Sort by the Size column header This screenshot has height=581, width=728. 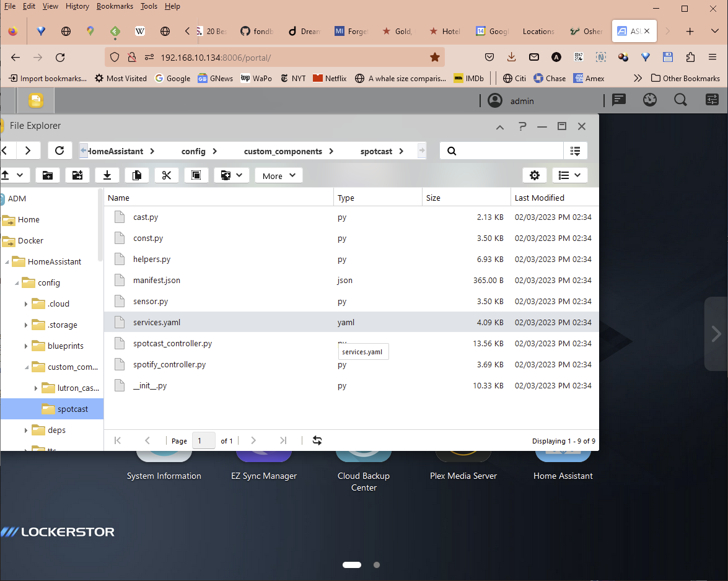(466, 198)
